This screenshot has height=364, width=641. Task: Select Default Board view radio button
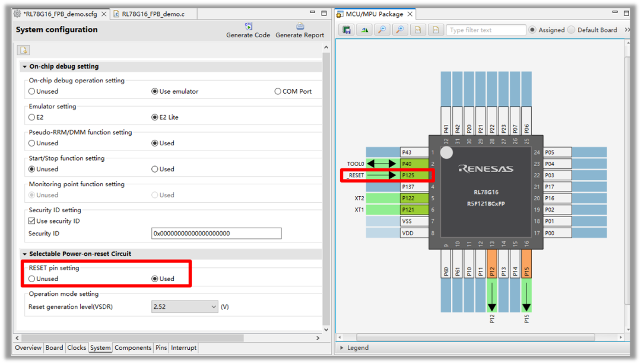(572, 30)
